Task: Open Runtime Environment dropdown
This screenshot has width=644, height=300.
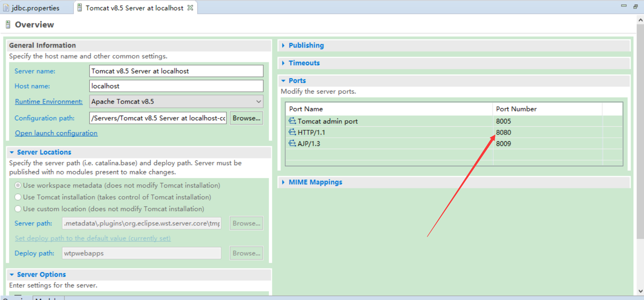Action: (258, 101)
